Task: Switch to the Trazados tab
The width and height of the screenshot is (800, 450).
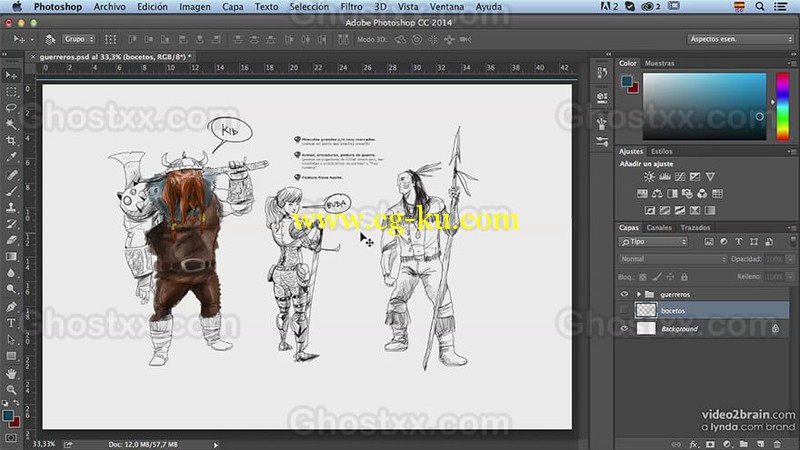Action: point(695,228)
